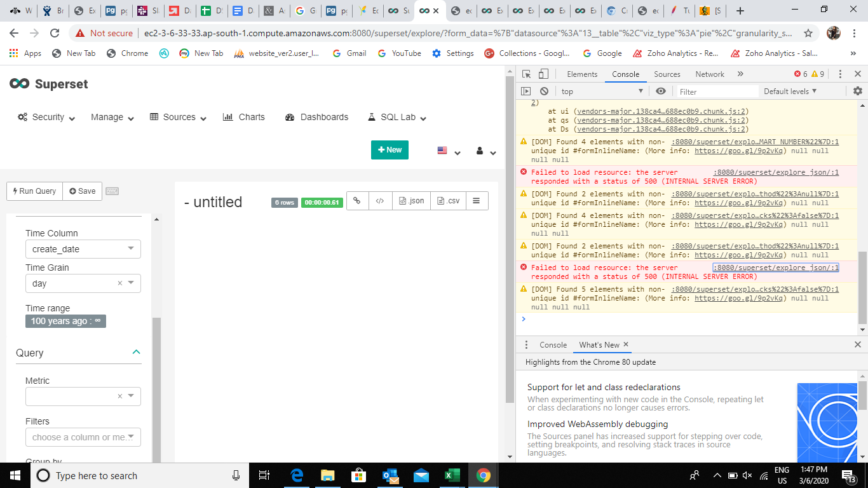Open the chart options hamburger menu
Image resolution: width=868 pixels, height=488 pixels.
coord(477,200)
